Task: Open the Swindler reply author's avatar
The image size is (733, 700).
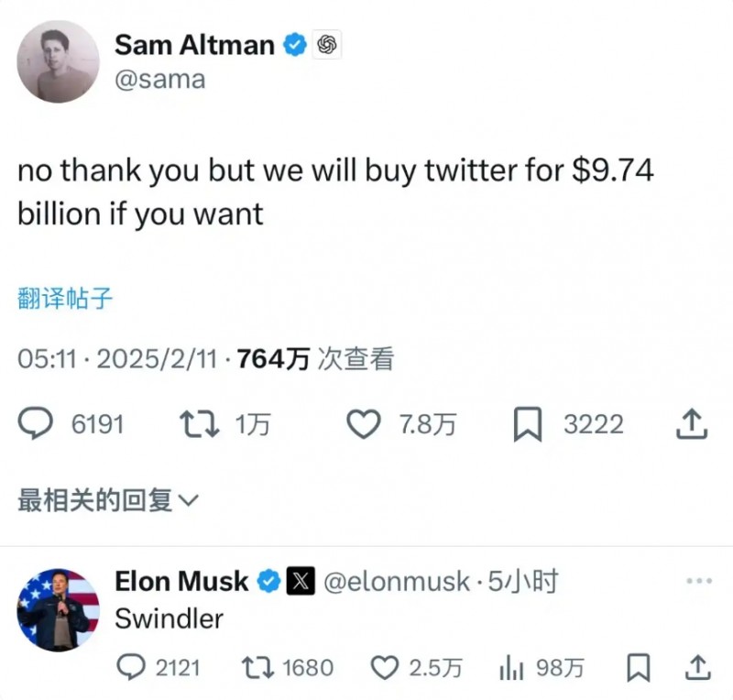Action: [x=59, y=609]
